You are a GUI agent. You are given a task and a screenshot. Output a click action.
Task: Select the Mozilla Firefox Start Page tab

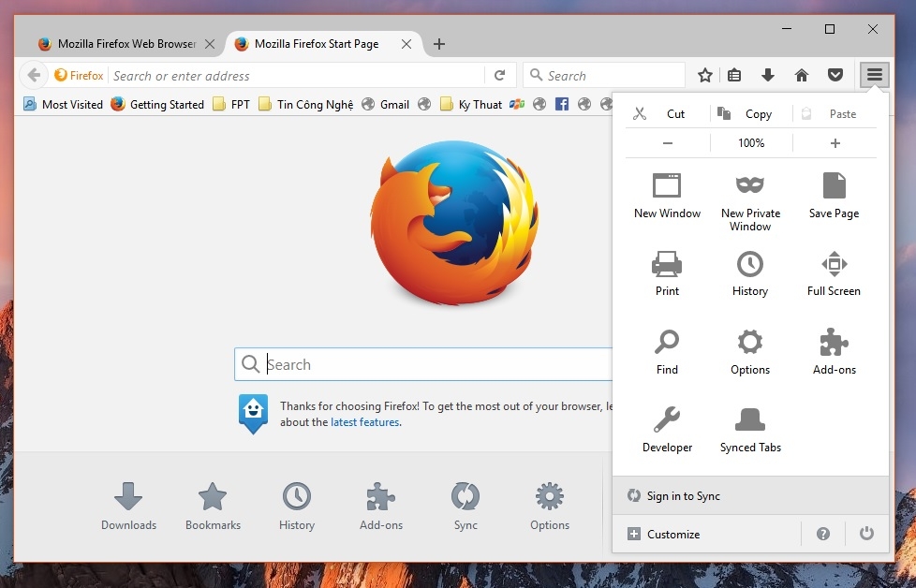[x=316, y=44]
